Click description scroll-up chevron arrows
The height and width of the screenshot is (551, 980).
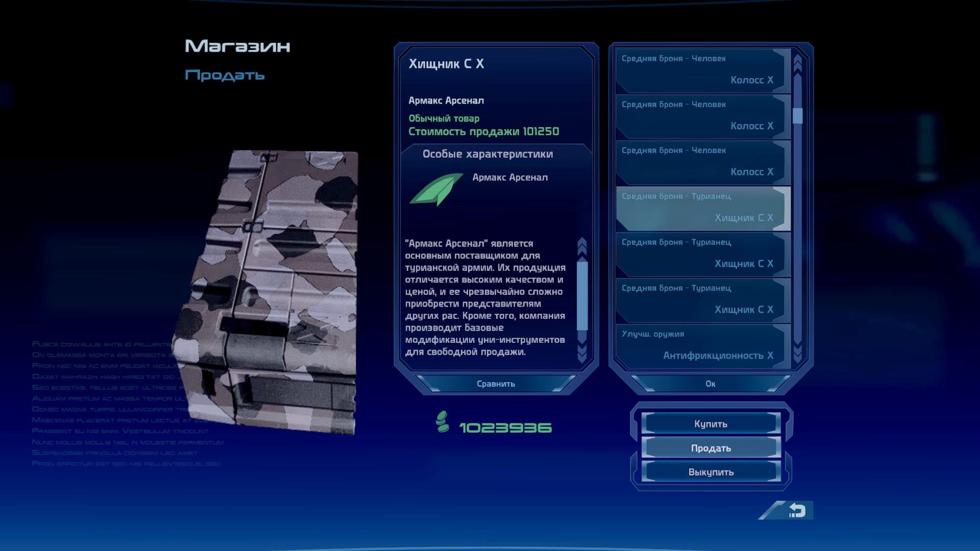click(x=582, y=246)
